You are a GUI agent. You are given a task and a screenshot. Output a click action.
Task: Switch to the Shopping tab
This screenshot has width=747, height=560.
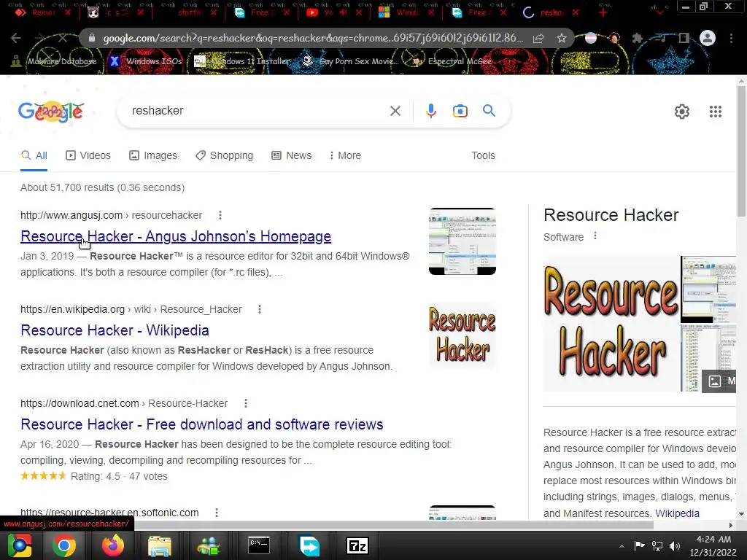(225, 156)
